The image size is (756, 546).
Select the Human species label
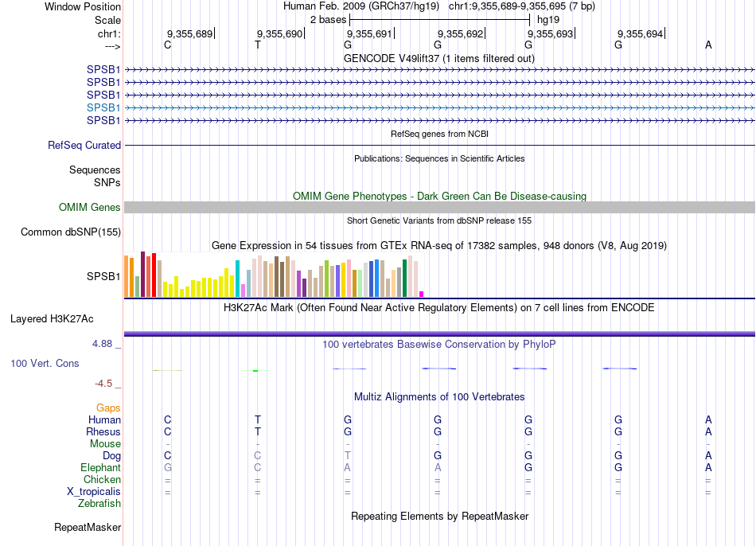[104, 419]
